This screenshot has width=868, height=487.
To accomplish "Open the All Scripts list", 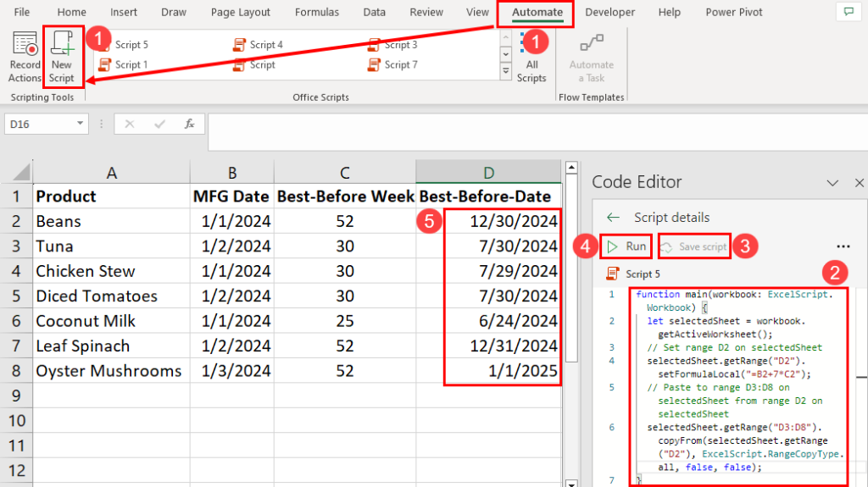I will click(x=531, y=58).
